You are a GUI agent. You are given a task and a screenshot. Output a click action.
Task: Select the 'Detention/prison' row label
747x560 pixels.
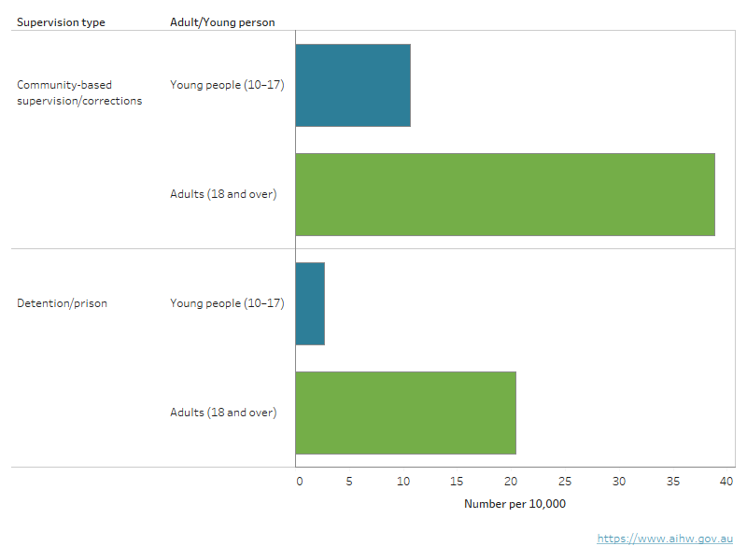coord(62,303)
